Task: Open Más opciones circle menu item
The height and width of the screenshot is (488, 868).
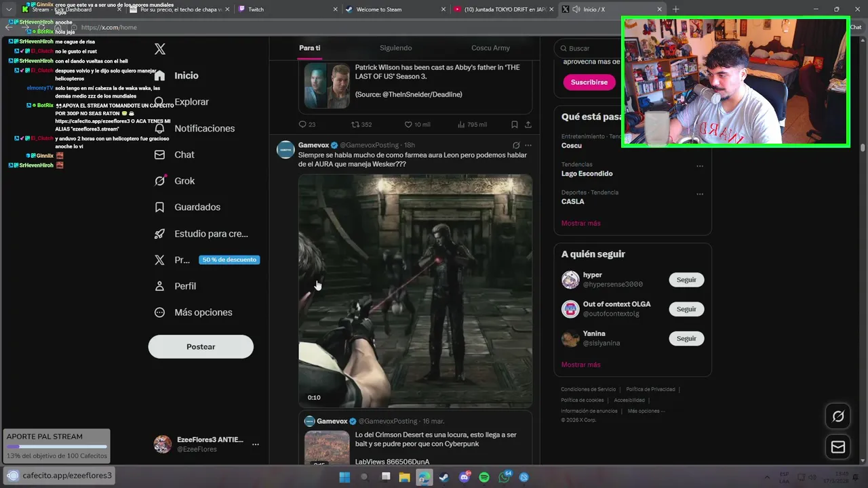Action: pyautogui.click(x=193, y=312)
